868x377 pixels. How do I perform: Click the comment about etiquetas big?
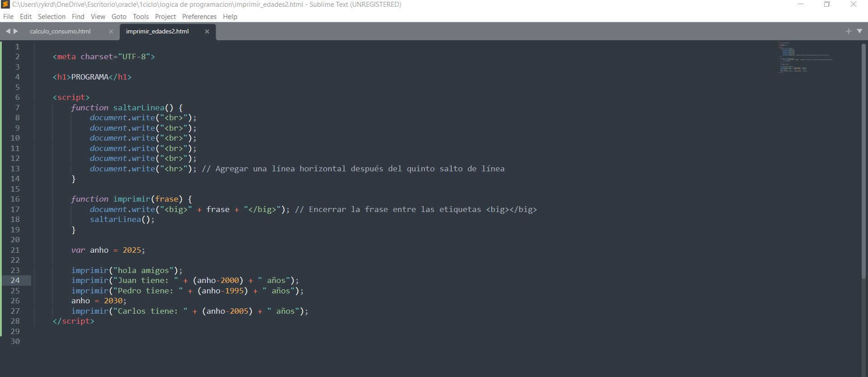(416, 209)
